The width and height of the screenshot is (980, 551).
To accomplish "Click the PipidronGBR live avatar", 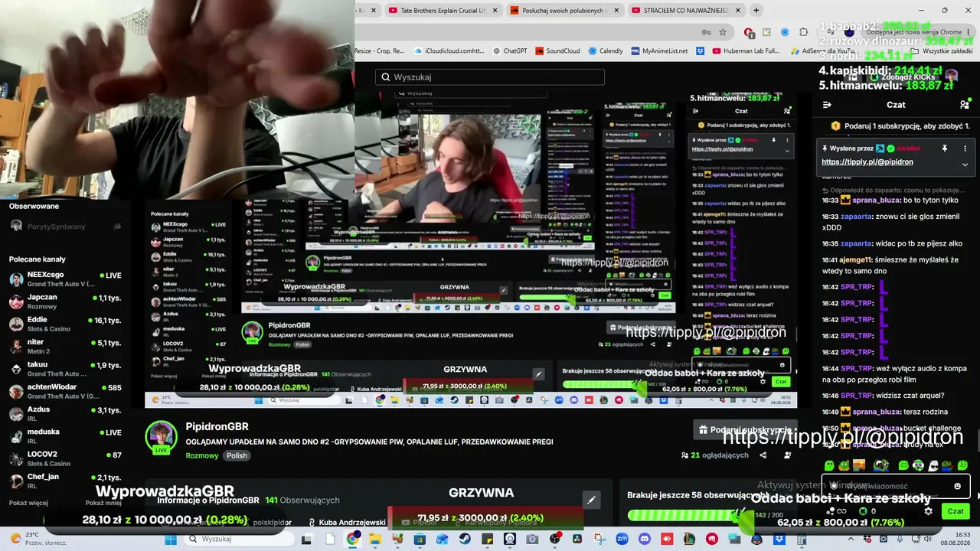I will tap(161, 437).
